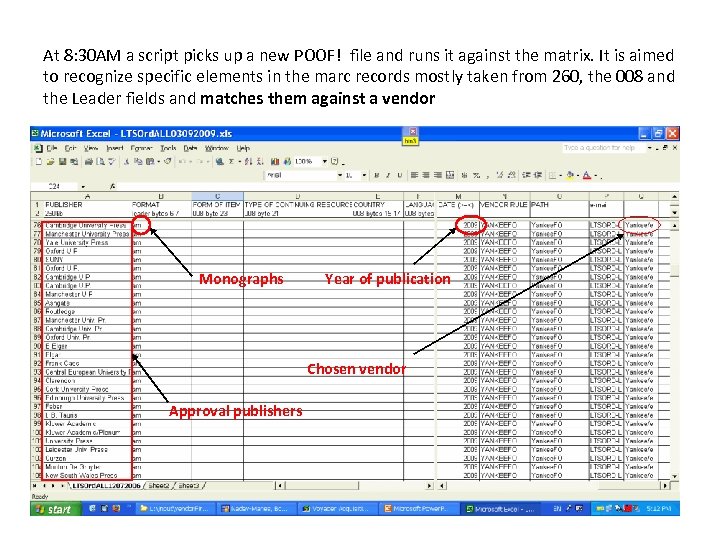The height and width of the screenshot is (540, 720).
Task: Click the Copy icon
Action: click(138, 162)
